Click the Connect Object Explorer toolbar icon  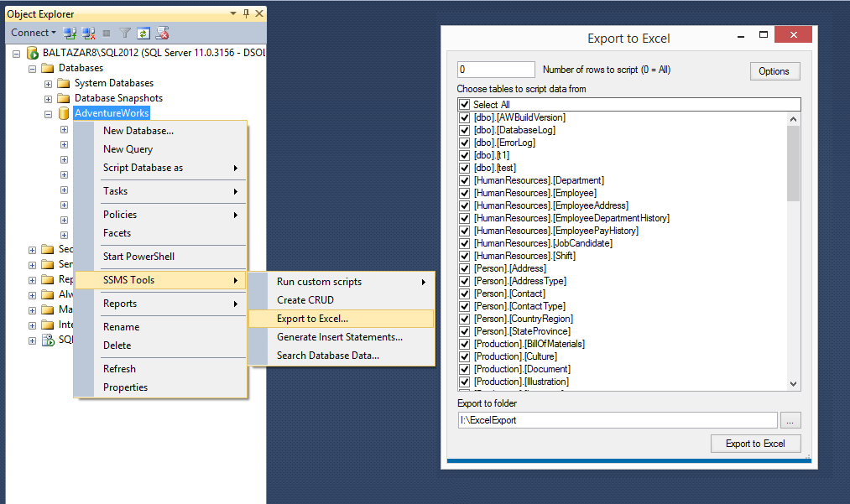(x=70, y=33)
